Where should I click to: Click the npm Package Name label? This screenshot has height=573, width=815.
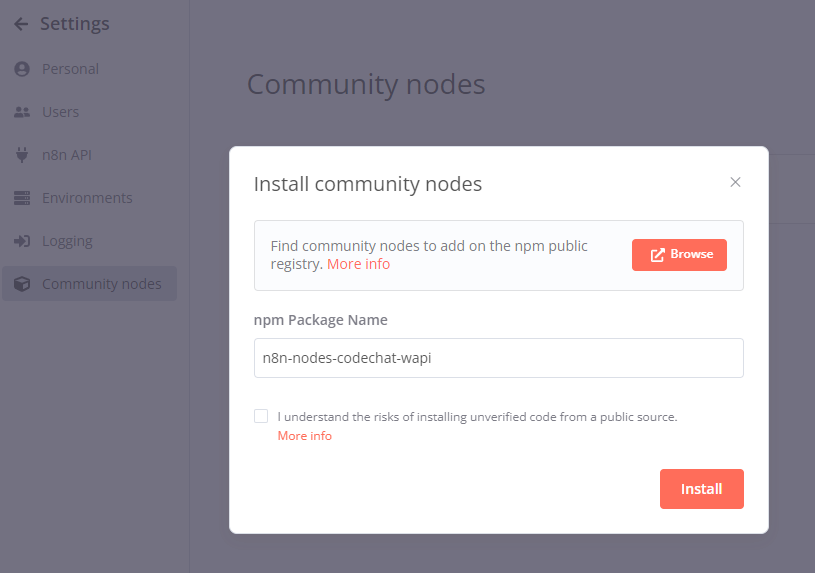tap(321, 320)
